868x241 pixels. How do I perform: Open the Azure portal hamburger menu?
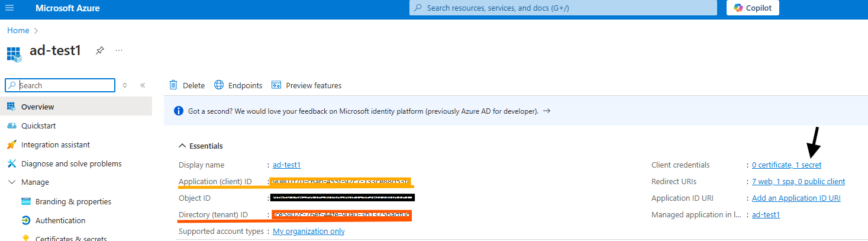click(x=9, y=8)
